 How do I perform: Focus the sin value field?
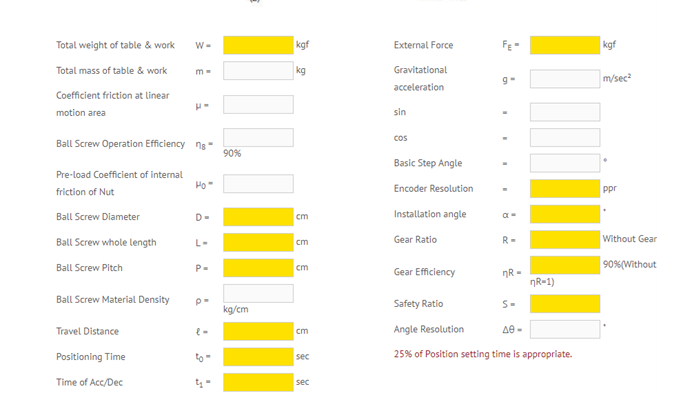tap(565, 112)
